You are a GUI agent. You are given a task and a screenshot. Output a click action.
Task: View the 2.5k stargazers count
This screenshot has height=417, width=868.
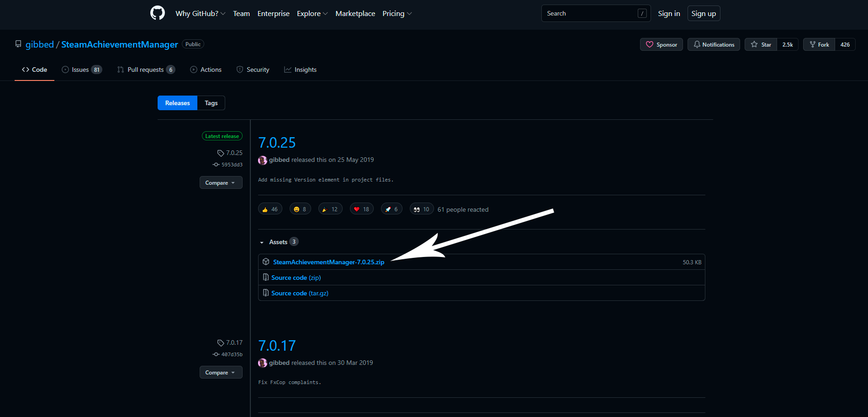[x=788, y=44]
